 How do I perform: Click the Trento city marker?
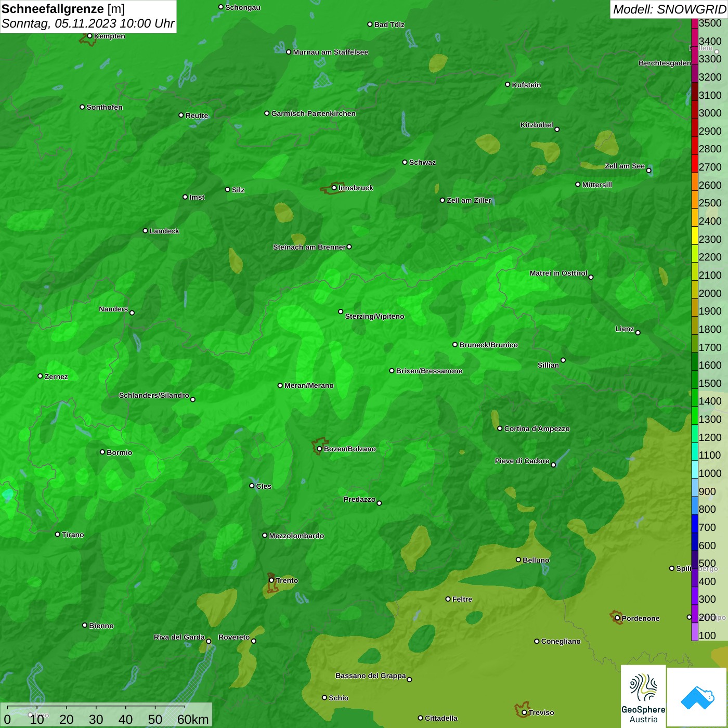[271, 580]
